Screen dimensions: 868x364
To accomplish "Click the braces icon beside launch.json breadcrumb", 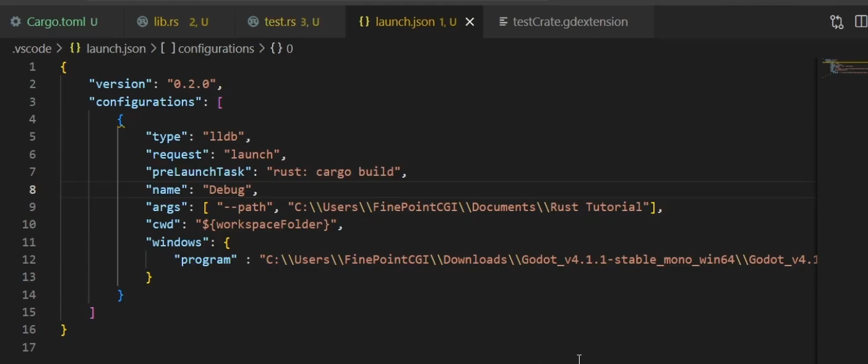I will point(75,48).
